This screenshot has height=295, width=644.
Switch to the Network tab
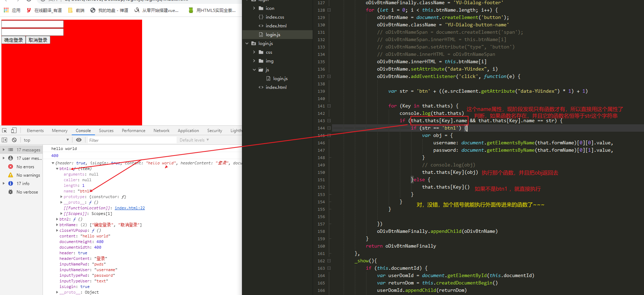161,131
